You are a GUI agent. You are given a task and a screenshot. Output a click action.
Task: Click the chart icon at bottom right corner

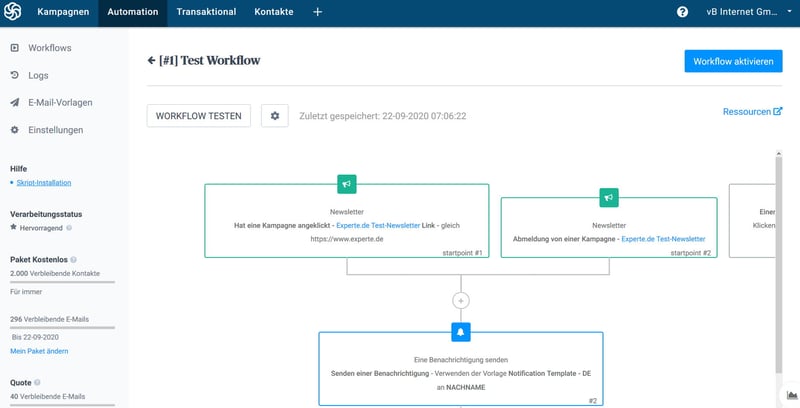(x=792, y=395)
